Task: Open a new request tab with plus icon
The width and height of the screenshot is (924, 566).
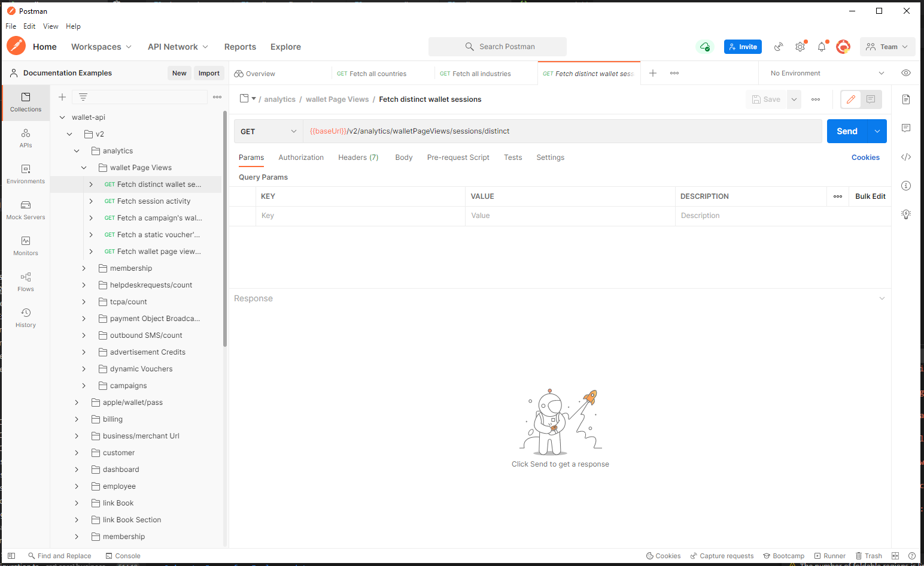Action: 653,73
